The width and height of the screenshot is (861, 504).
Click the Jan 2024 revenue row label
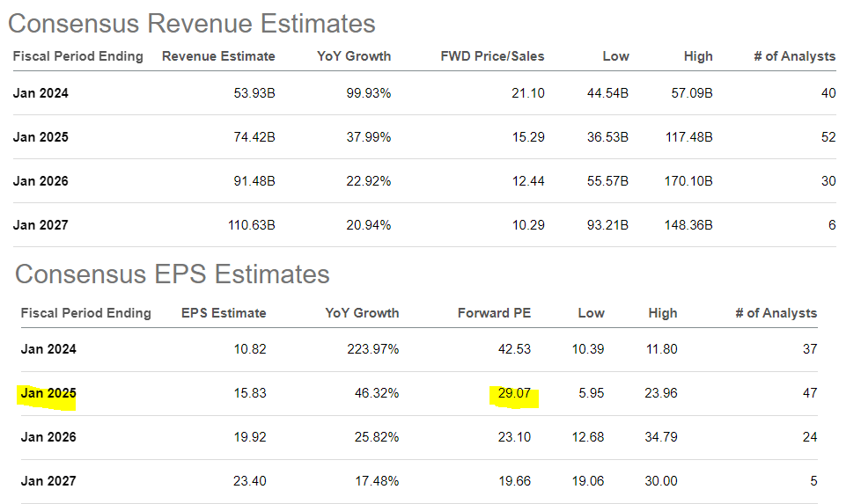tap(40, 93)
